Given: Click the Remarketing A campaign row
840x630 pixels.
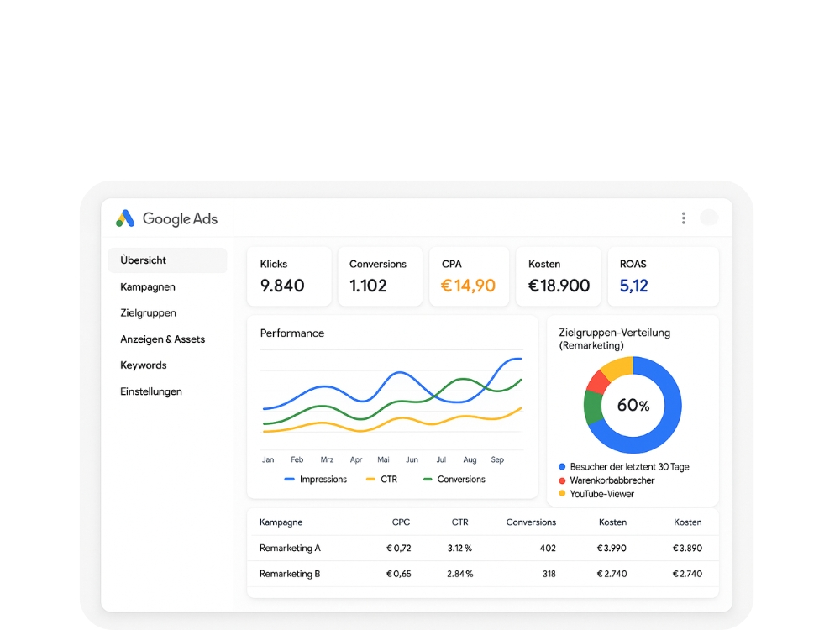Looking at the screenshot, I should pyautogui.click(x=290, y=548).
